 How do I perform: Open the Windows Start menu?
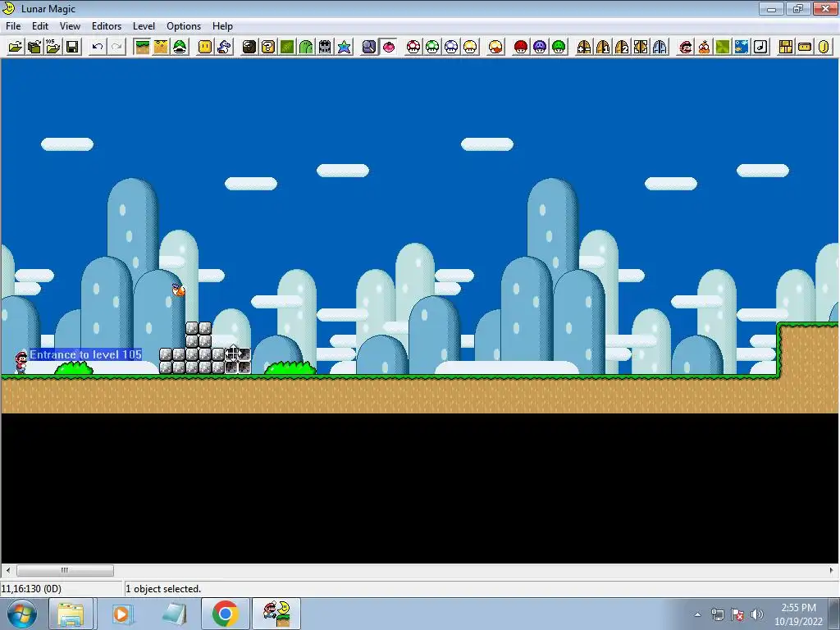point(22,614)
